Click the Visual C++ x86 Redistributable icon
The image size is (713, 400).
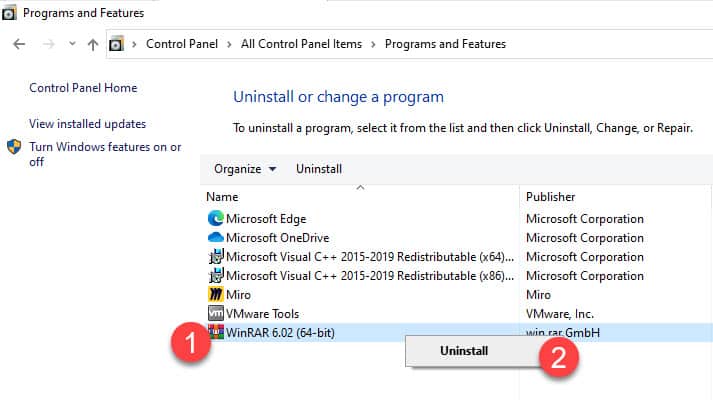(x=215, y=276)
